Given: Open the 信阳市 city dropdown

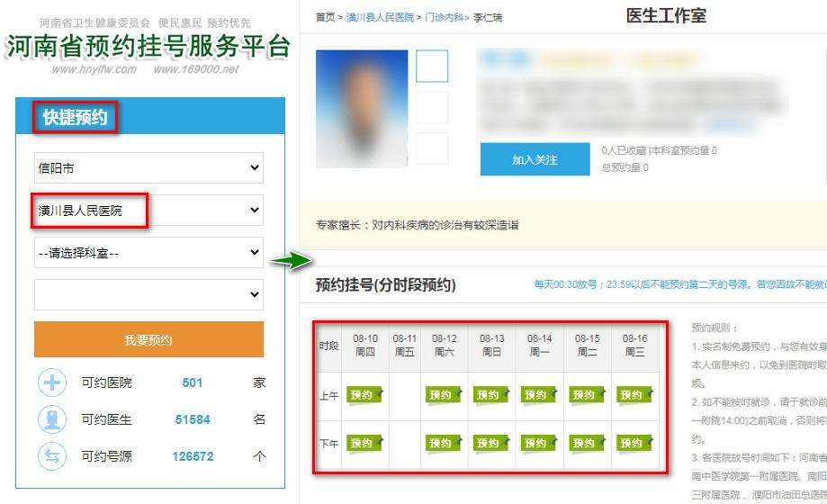Looking at the screenshot, I should coord(148,167).
